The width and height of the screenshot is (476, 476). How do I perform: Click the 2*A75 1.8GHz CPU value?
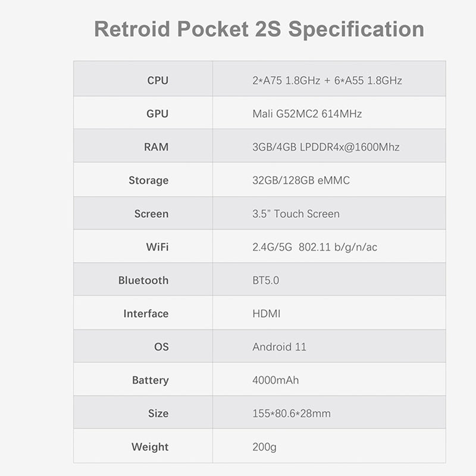coord(327,80)
